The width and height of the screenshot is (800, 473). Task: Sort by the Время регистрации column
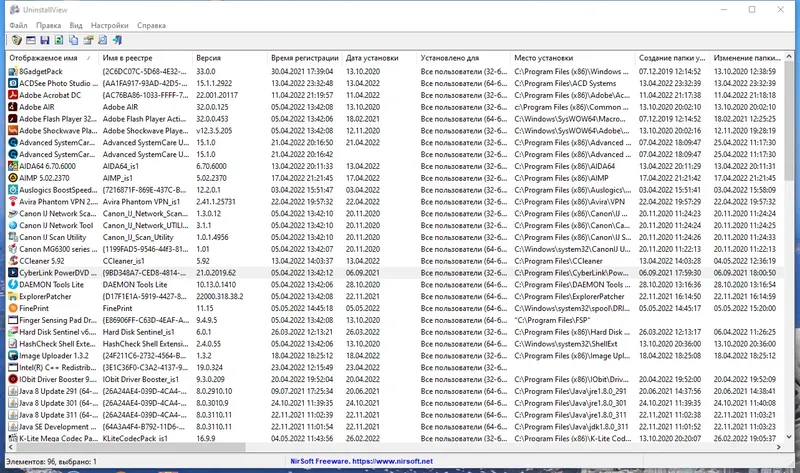[x=305, y=58]
